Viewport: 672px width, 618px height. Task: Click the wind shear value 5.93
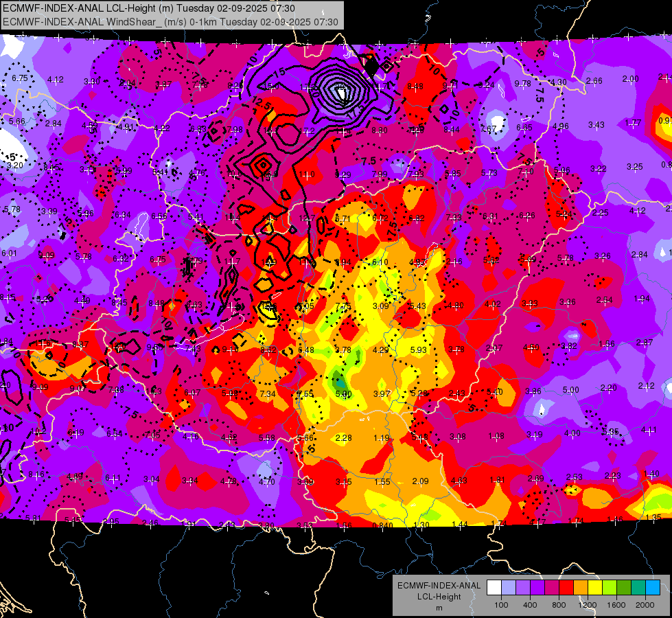pyautogui.click(x=419, y=350)
